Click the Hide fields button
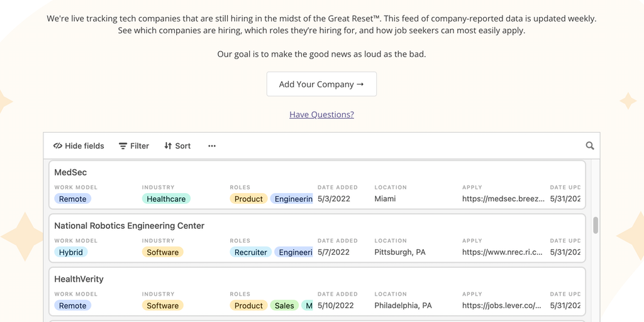Image resolution: width=644 pixels, height=322 pixels. pyautogui.click(x=79, y=146)
